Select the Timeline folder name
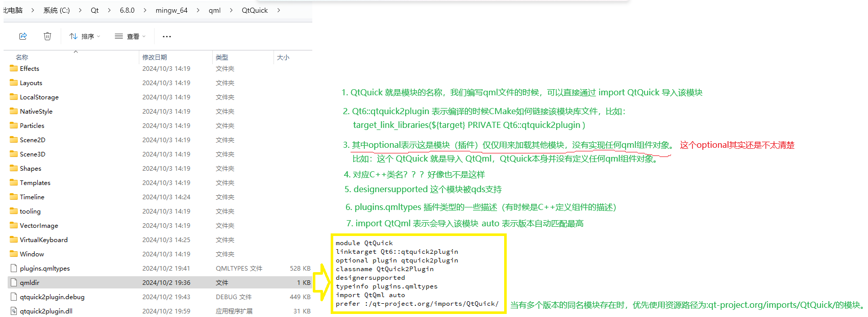Image resolution: width=868 pixels, height=317 pixels. point(32,197)
